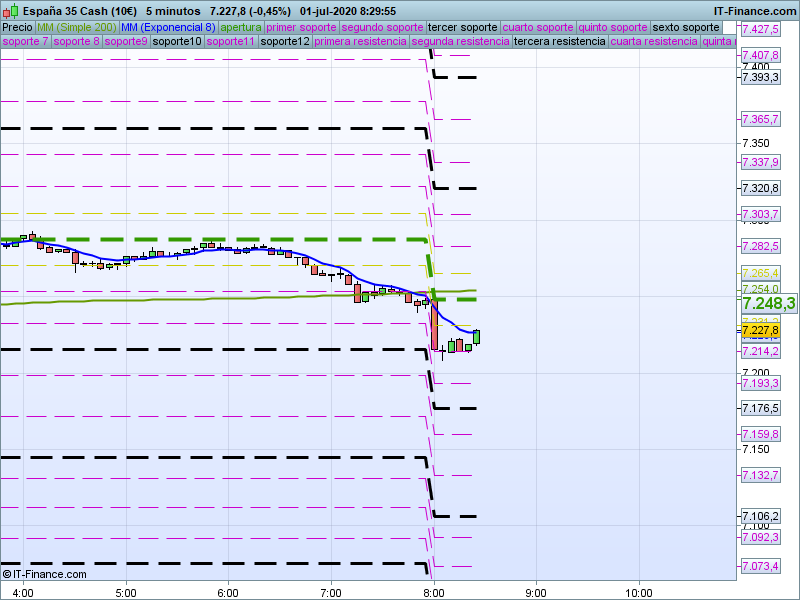Select the Precio legend label
Screen dimensions: 800x600
click(x=17, y=28)
